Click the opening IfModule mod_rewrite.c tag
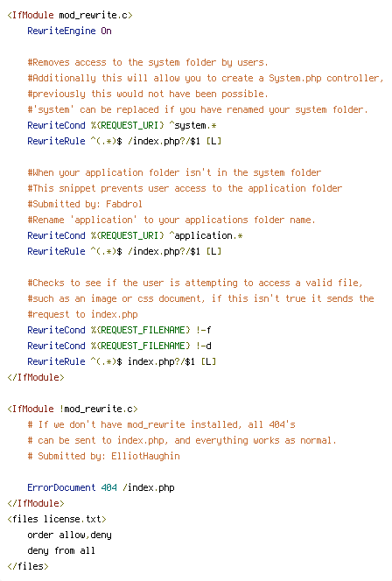This screenshot has width=392, height=581. coord(70,15)
